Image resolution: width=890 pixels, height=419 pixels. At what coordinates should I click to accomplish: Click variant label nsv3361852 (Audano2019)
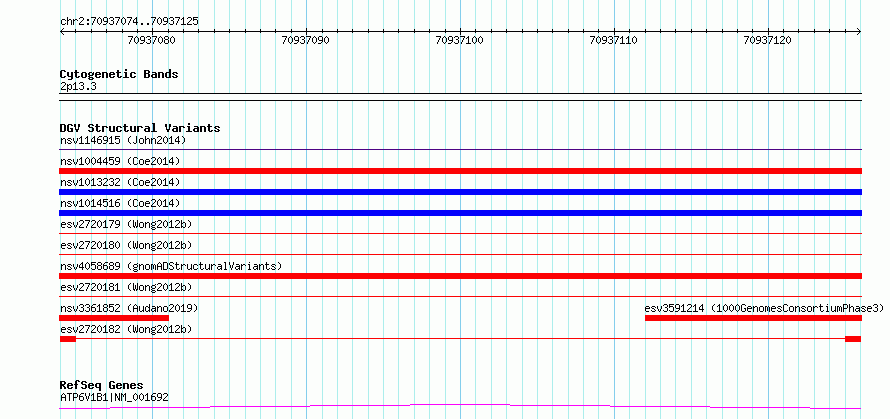pyautogui.click(x=129, y=308)
